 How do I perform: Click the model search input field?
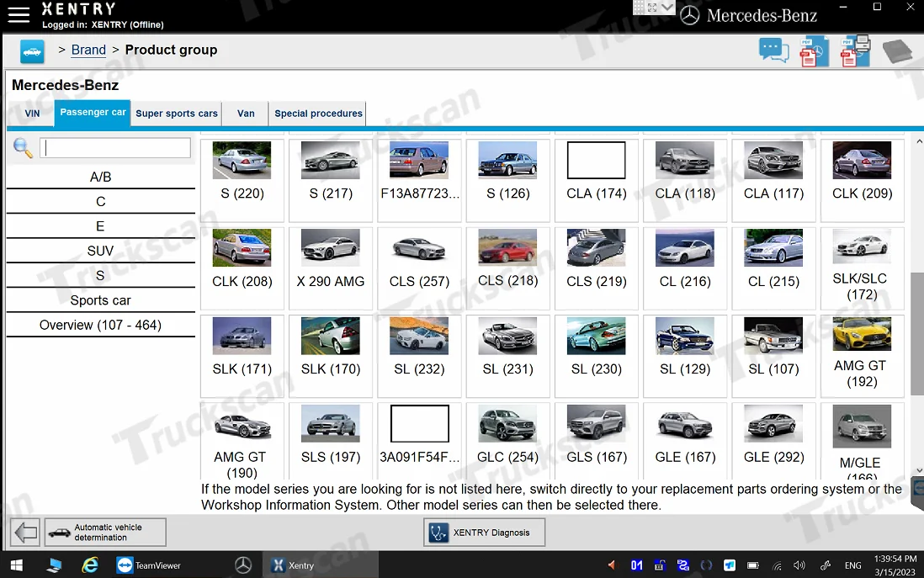pos(115,148)
